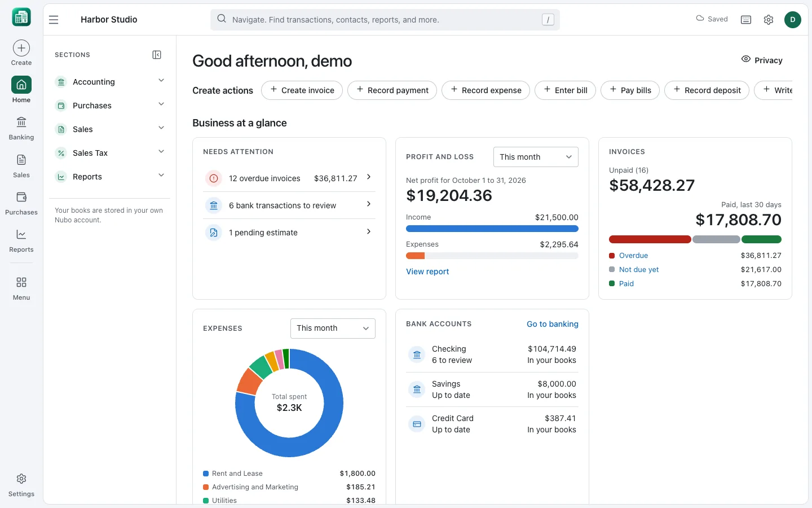Collapse the Sections panel using its icon
Image resolution: width=812 pixels, height=508 pixels.
click(x=157, y=55)
